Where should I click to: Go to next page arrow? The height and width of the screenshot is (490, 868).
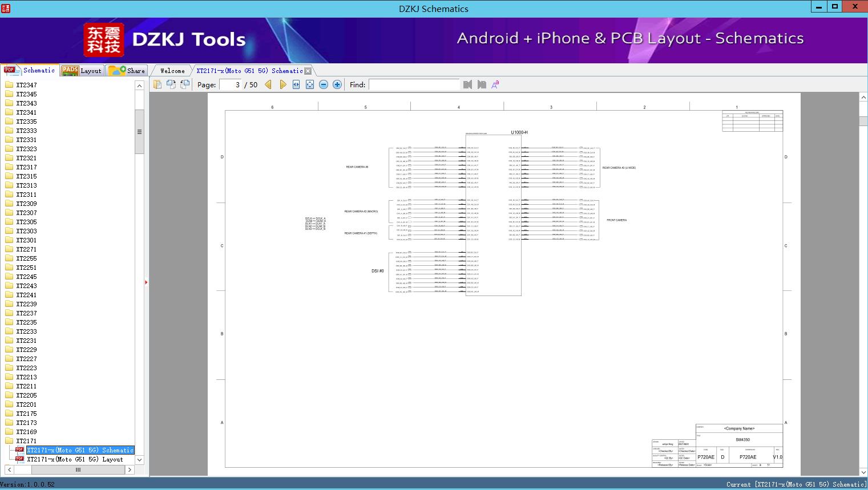coord(282,84)
